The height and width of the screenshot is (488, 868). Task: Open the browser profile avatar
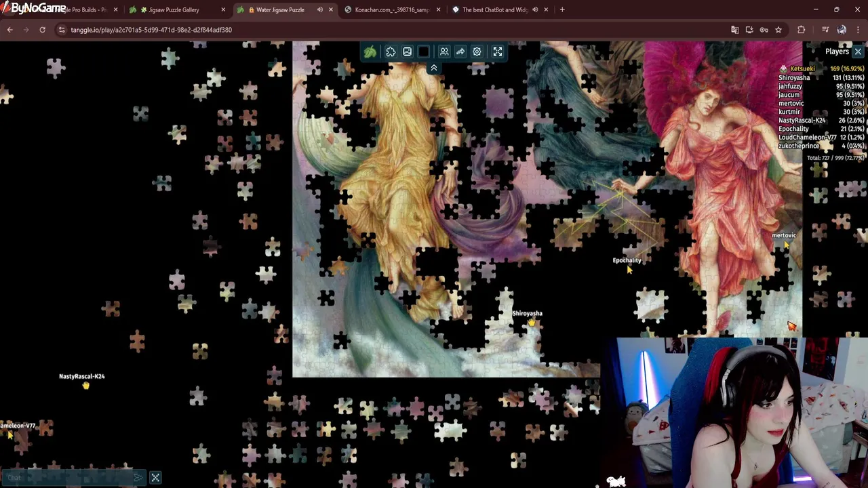[842, 30]
